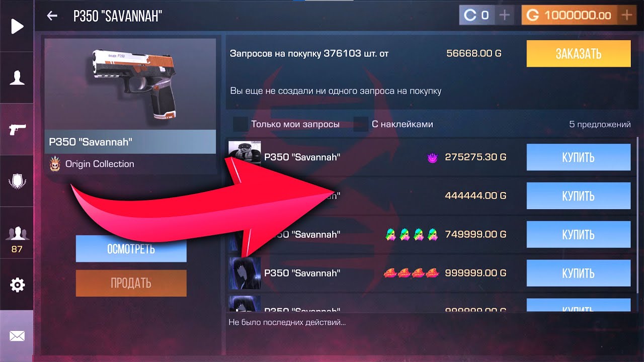Go back with the arrow beside P350 title
The image size is (644, 362).
point(52,16)
